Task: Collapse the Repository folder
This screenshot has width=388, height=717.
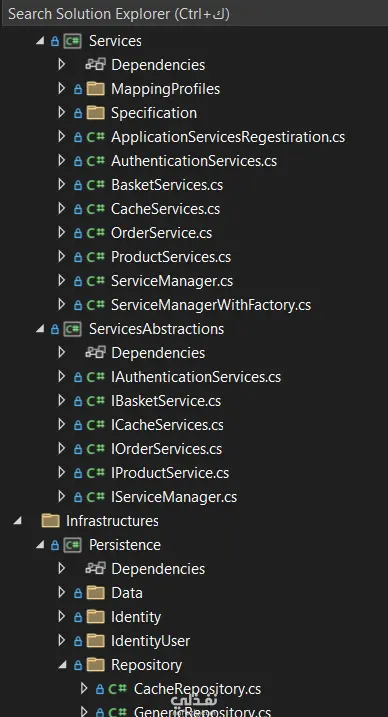Action: coord(62,664)
